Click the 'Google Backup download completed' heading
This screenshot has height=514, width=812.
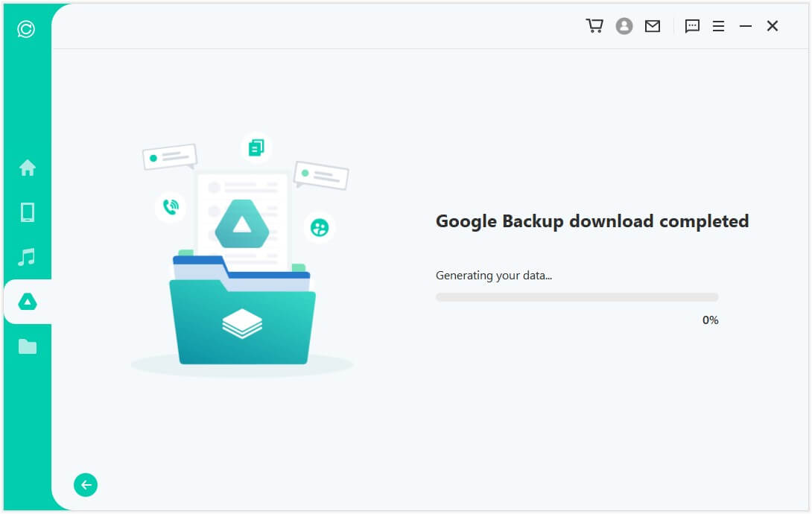592,221
